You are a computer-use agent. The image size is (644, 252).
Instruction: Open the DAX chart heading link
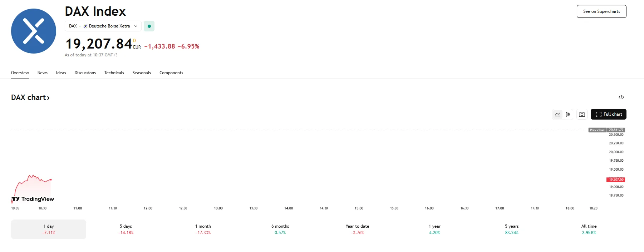30,97
